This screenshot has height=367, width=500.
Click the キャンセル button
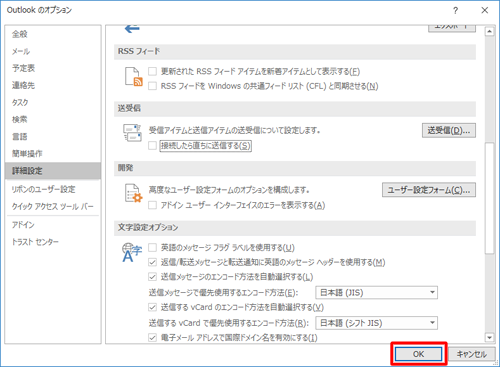[471, 354]
